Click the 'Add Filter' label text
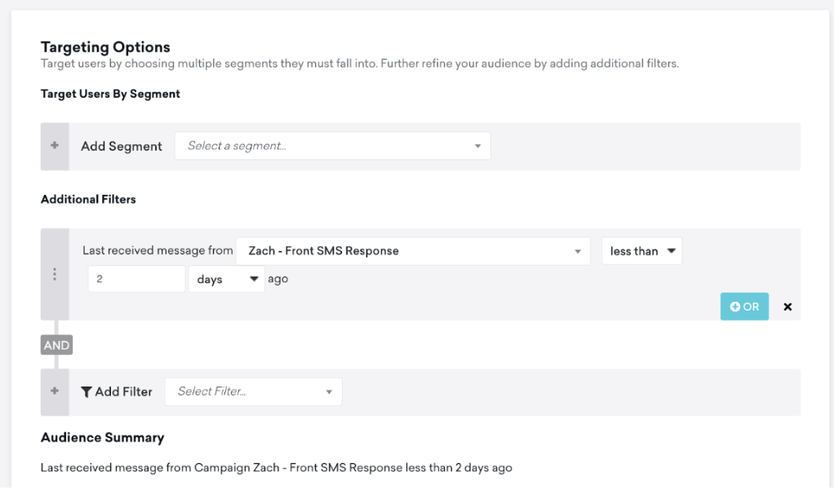 tap(123, 391)
